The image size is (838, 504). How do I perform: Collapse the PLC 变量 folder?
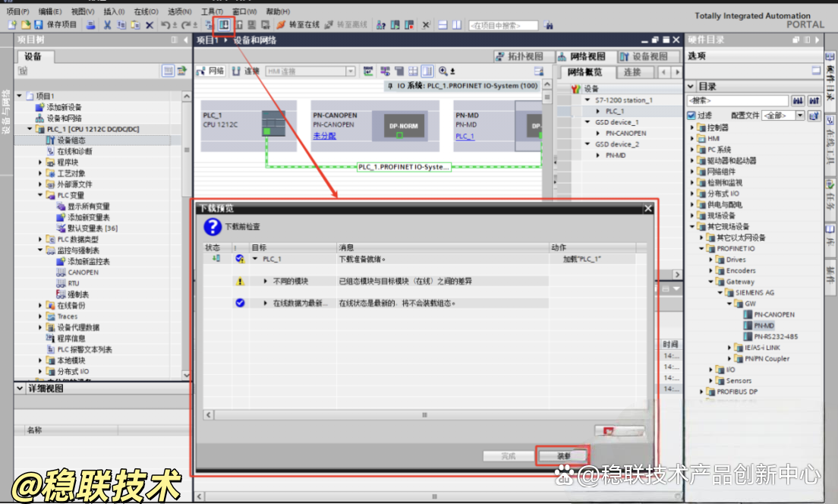[x=40, y=195]
